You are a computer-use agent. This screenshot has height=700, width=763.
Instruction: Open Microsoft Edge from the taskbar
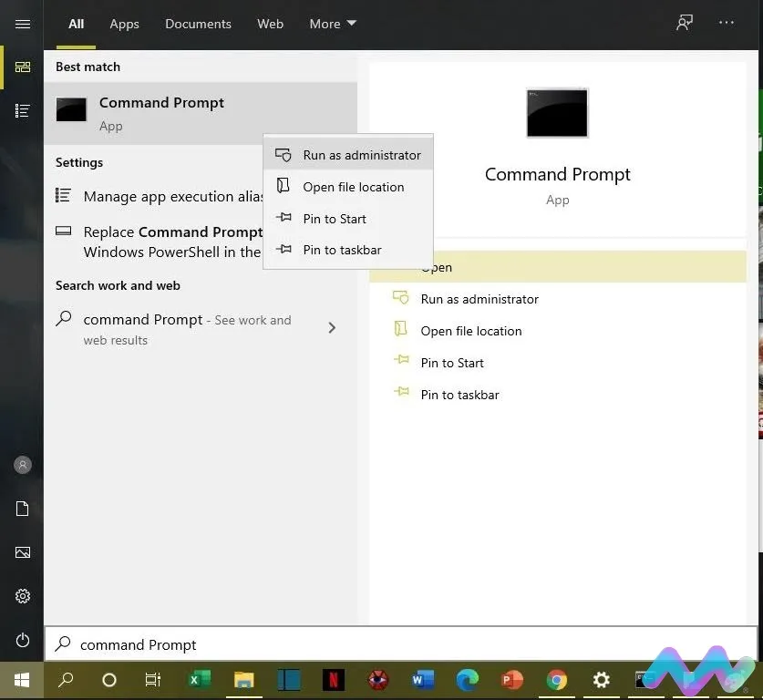[467, 680]
